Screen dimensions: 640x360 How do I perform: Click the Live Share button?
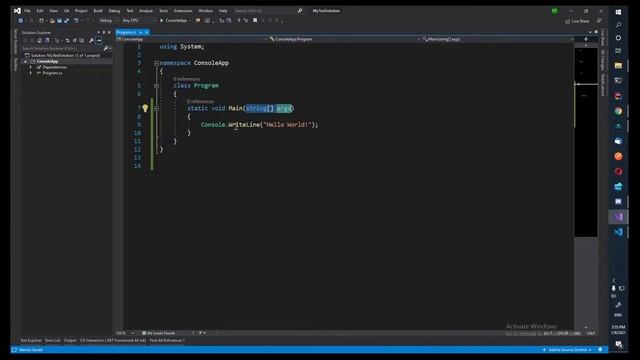tap(577, 21)
